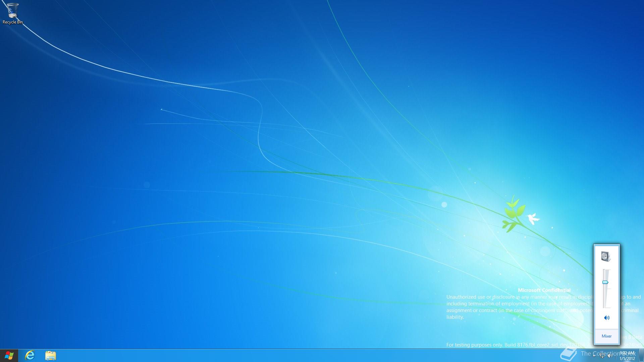
Task: Click the volume slider thumb
Action: click(x=605, y=283)
